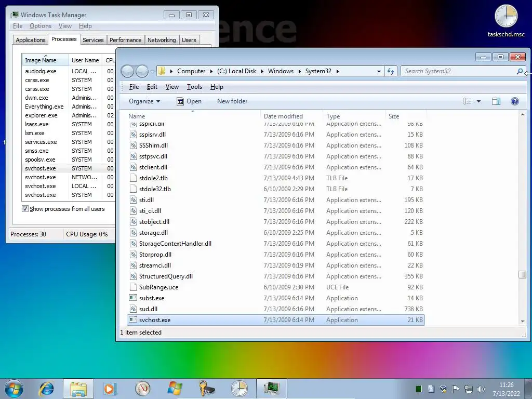Click the volume speaker tray icon
Image resolution: width=532 pixels, height=399 pixels.
[481, 389]
